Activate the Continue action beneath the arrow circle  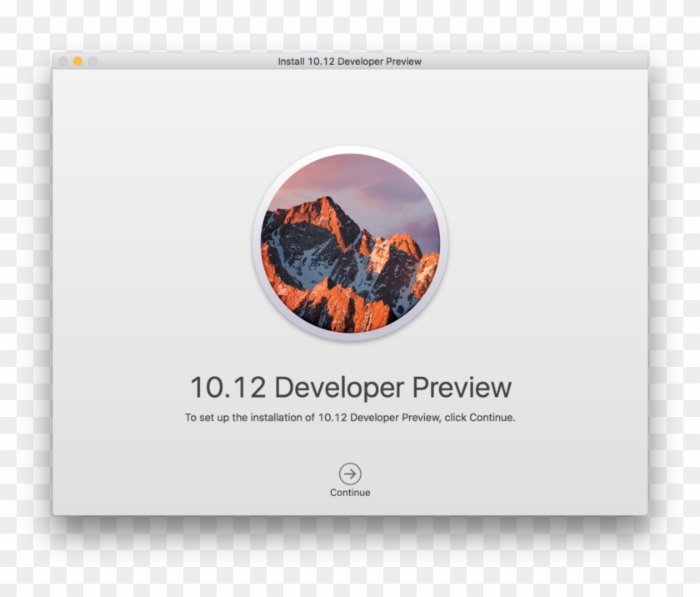click(x=351, y=492)
